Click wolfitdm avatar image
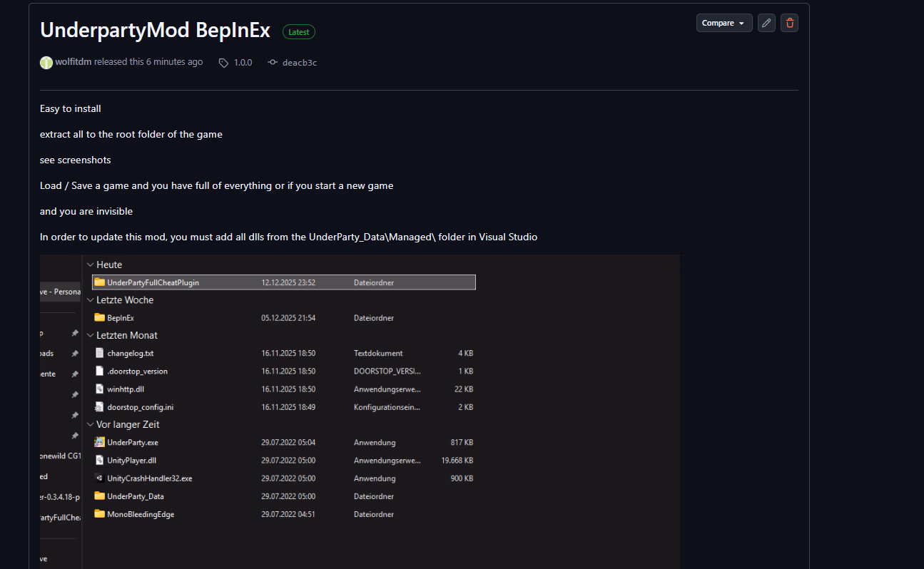The width and height of the screenshot is (924, 569). click(46, 63)
